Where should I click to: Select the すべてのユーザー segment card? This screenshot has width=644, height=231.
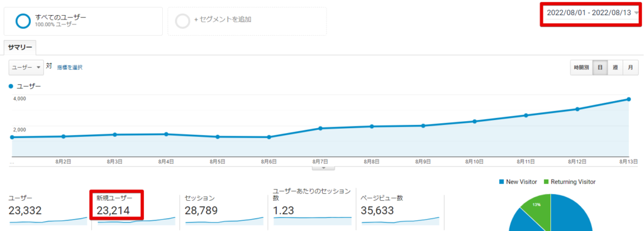coord(84,21)
